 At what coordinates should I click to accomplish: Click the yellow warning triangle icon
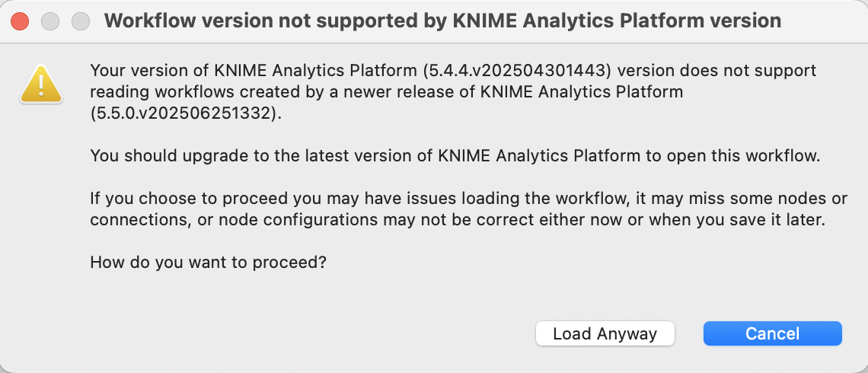pos(41,84)
